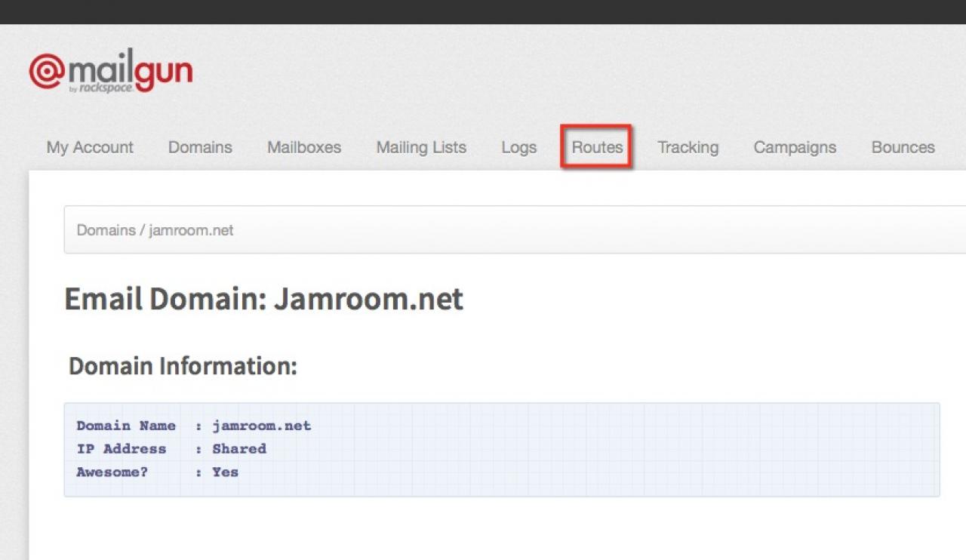Click the 'Awesome?' Yes value

coord(225,472)
